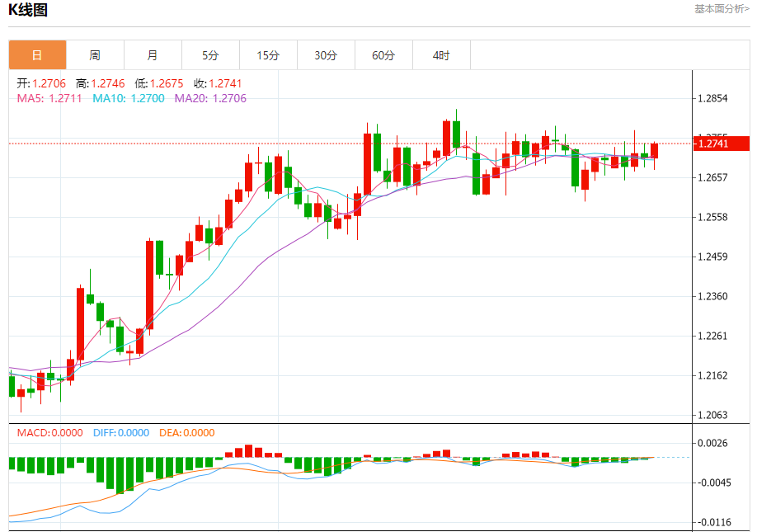Show the 30分 interval chart
This screenshot has width=757, height=532.
tap(326, 55)
